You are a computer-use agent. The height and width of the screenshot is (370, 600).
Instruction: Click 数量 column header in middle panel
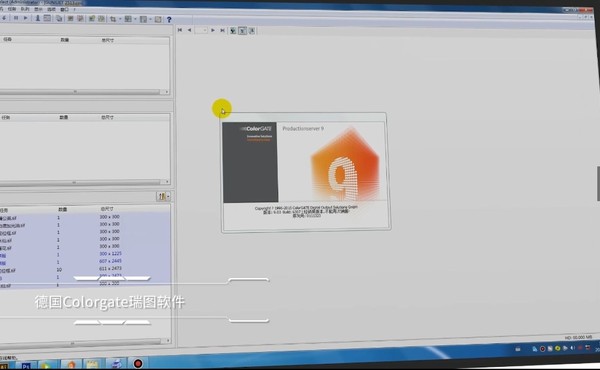[x=64, y=117]
